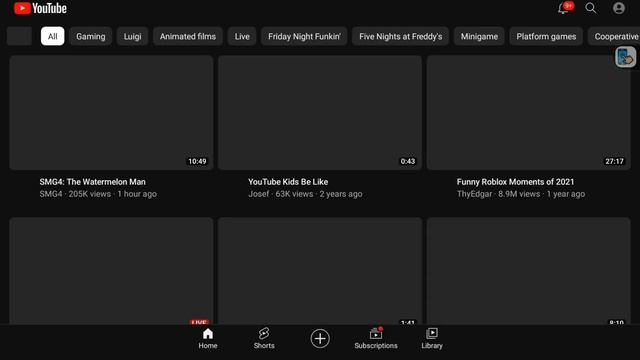Click title 'Funny Roblox Moments of 2021'
The width and height of the screenshot is (640, 360).
pyautogui.click(x=516, y=182)
